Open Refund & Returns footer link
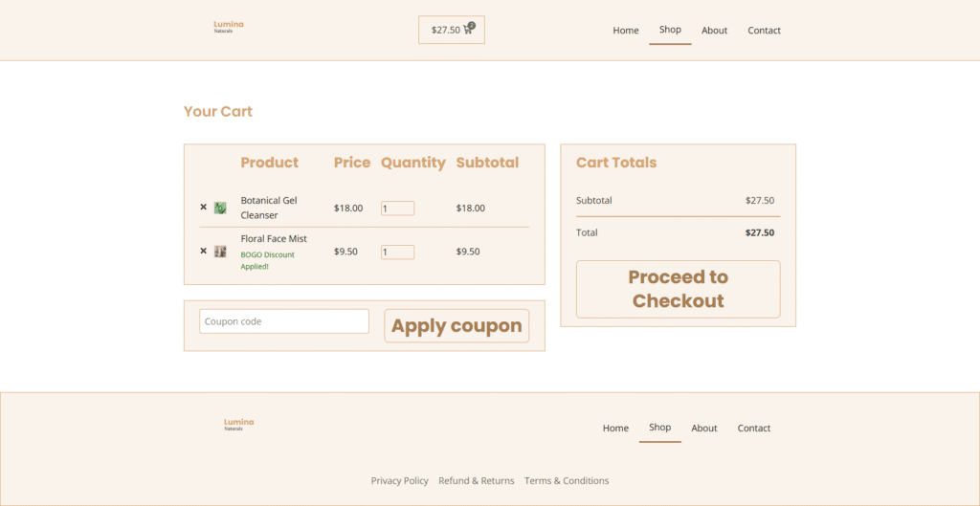The height and width of the screenshot is (506, 980). [x=477, y=481]
